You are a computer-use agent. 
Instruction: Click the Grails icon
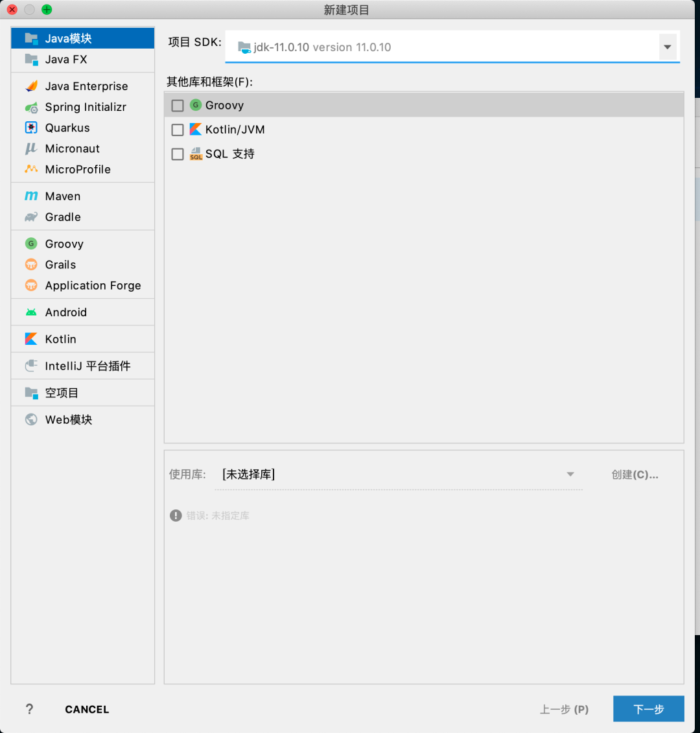tap(31, 264)
